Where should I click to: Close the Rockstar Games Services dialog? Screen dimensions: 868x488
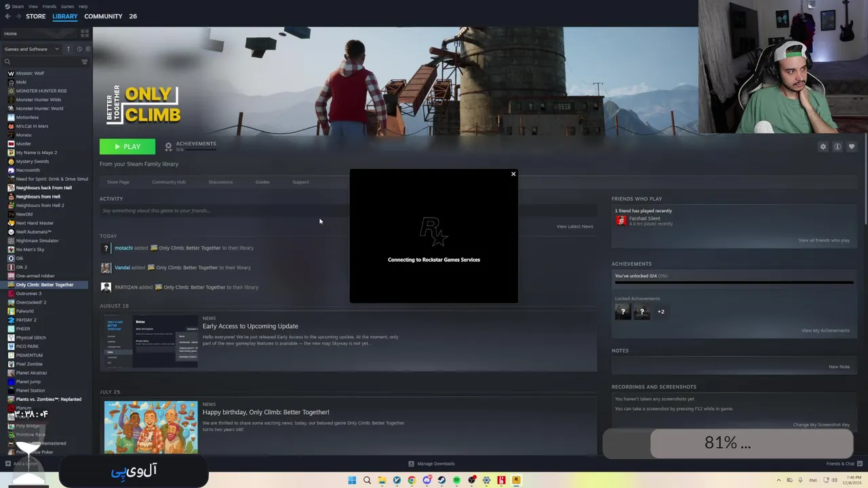pyautogui.click(x=513, y=174)
